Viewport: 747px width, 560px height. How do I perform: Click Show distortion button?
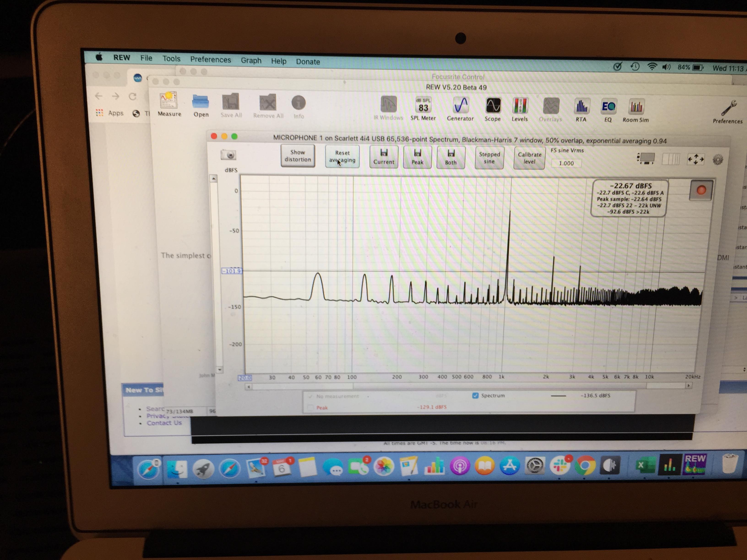pyautogui.click(x=298, y=156)
